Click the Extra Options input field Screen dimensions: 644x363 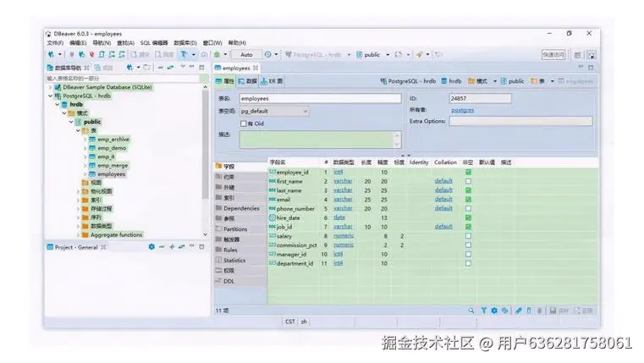[x=520, y=121]
